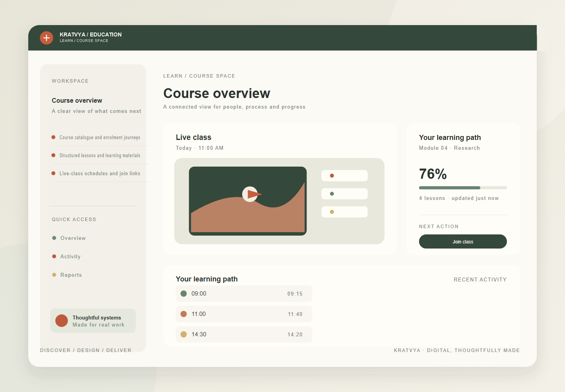Click the 09:15 time value

tap(295, 294)
